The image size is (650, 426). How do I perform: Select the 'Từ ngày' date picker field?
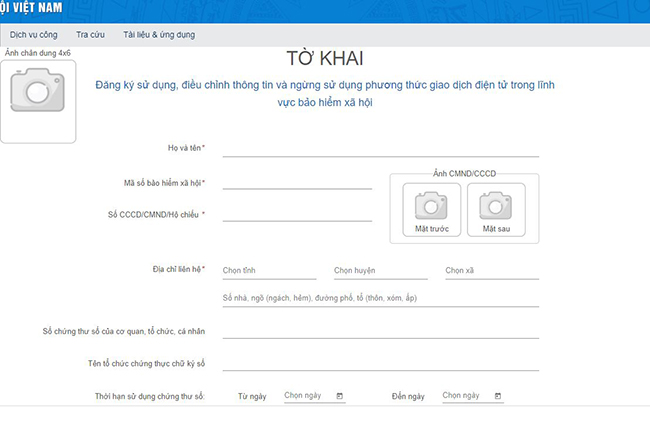point(308,396)
